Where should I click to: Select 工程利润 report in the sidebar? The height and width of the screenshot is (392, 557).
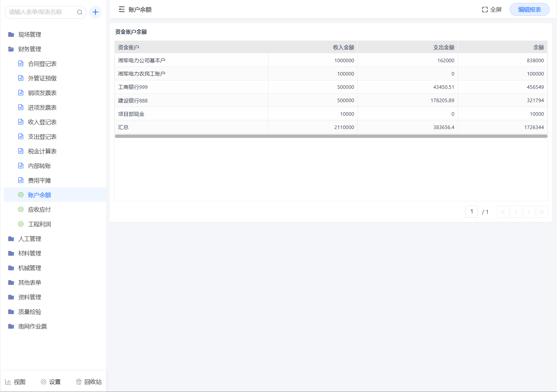click(x=39, y=224)
